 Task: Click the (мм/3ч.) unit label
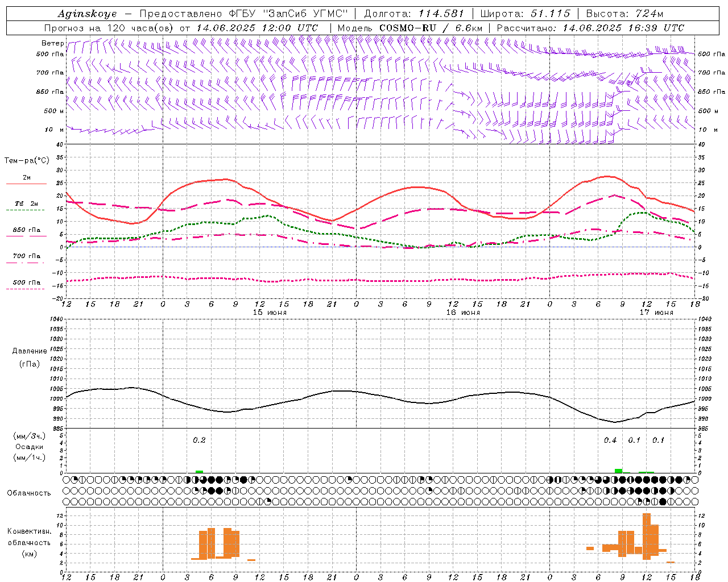tap(30, 436)
